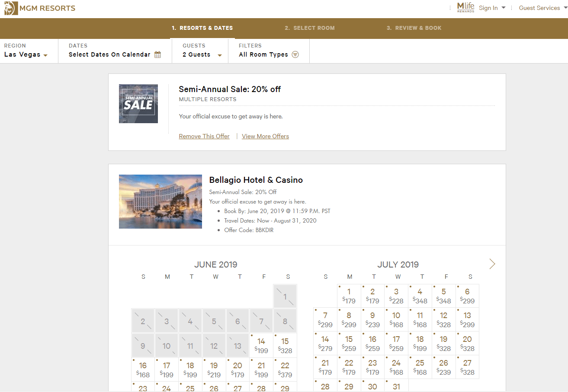The width and height of the screenshot is (568, 392).
Task: Select July 17 at $259
Action: (396, 343)
